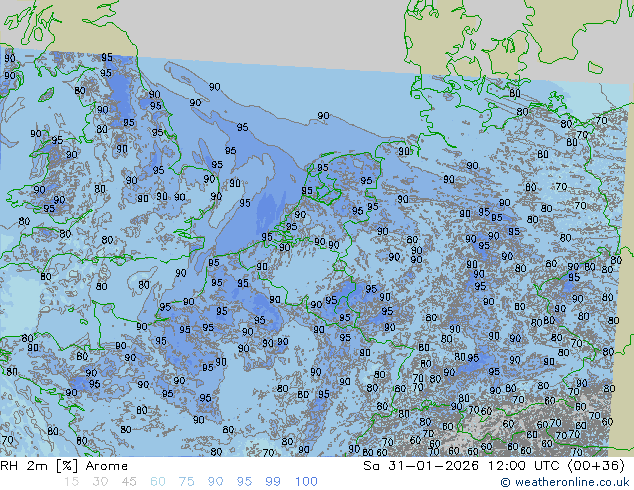Viewport: 634px width, 490px height.
Task: Select the legend value 75
Action: pos(186,482)
